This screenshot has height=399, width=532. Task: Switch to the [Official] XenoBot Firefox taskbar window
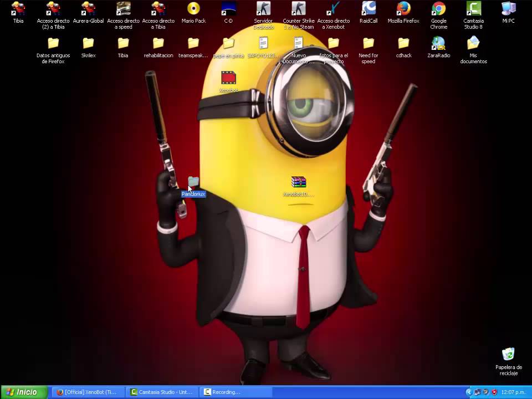click(87, 392)
